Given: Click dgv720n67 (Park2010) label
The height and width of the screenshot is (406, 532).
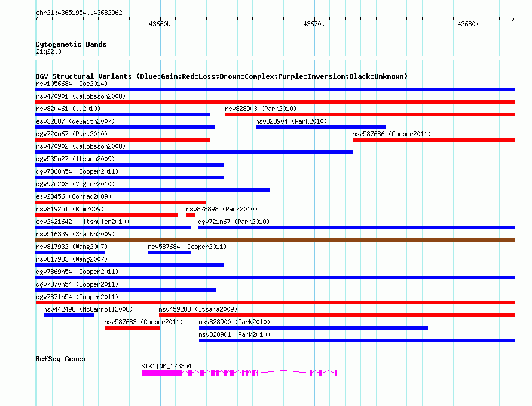Looking at the screenshot, I should pos(72,134).
